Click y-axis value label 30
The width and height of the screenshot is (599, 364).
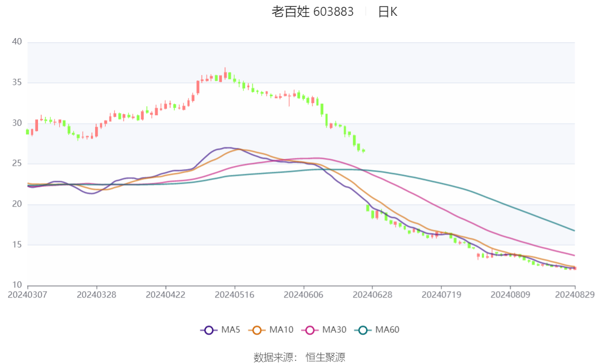tap(17, 123)
